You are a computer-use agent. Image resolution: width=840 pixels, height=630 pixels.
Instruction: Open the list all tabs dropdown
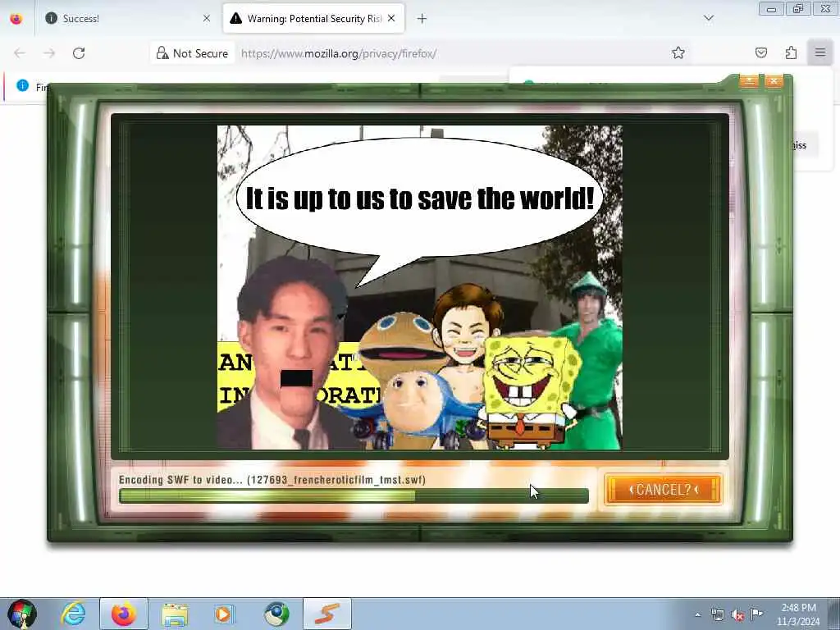(708, 18)
